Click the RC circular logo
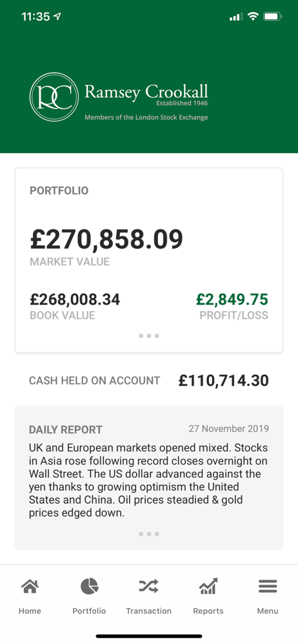 point(54,97)
